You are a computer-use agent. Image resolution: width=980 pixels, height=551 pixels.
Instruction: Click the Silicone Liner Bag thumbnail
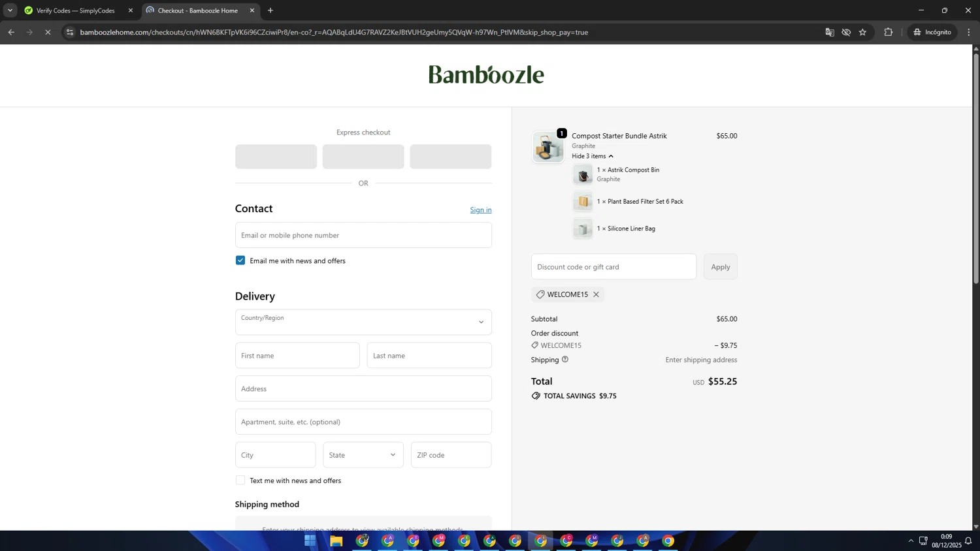coord(583,228)
